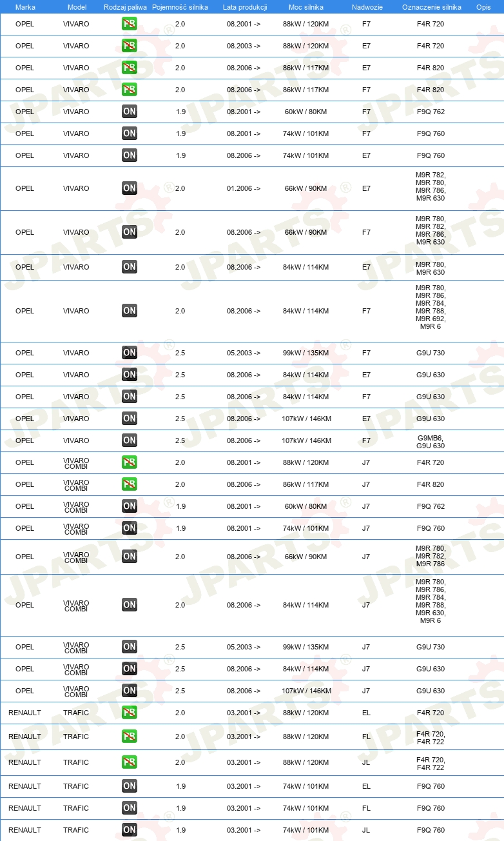Click the PB icon for Vivaro F7 F4R 820
504x841 pixels.
click(x=130, y=90)
